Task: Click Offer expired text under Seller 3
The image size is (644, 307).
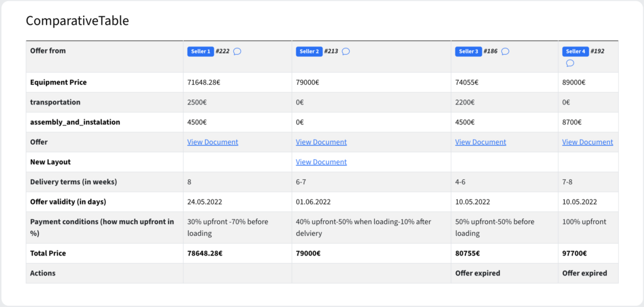Action: pyautogui.click(x=478, y=273)
